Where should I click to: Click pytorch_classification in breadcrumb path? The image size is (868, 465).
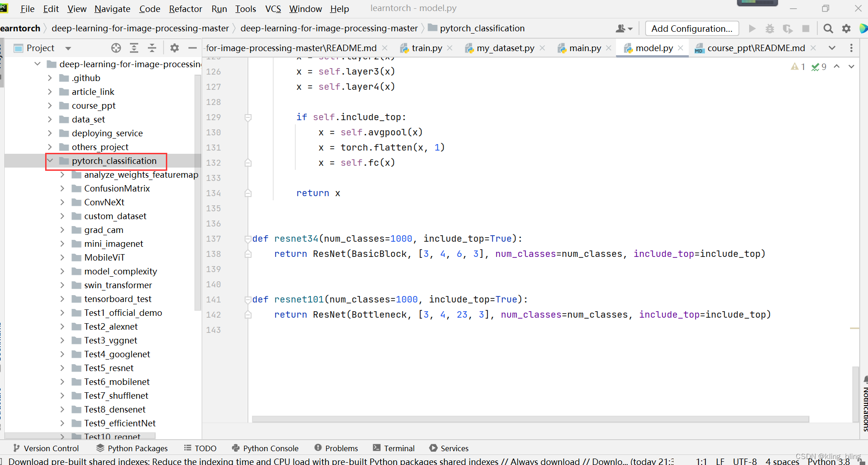tap(482, 28)
